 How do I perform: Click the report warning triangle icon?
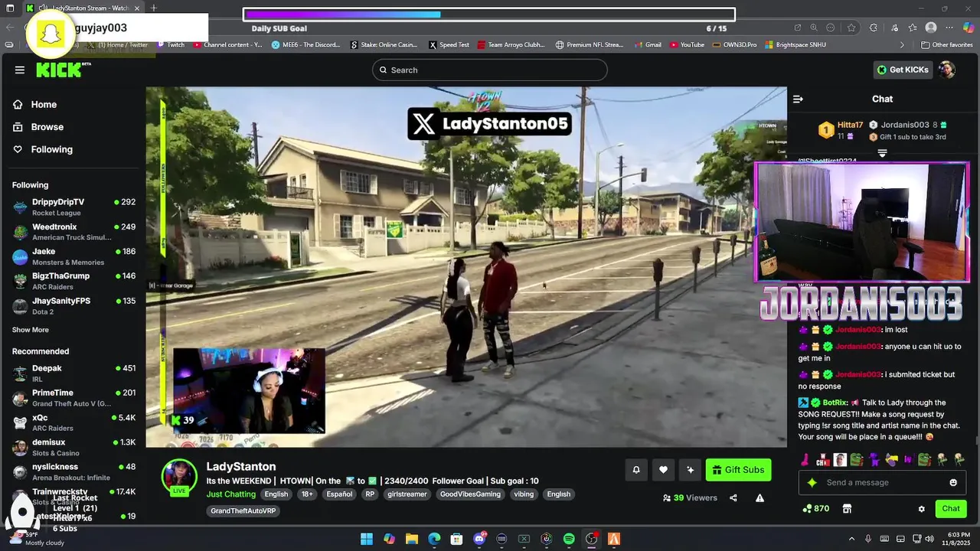click(x=759, y=498)
